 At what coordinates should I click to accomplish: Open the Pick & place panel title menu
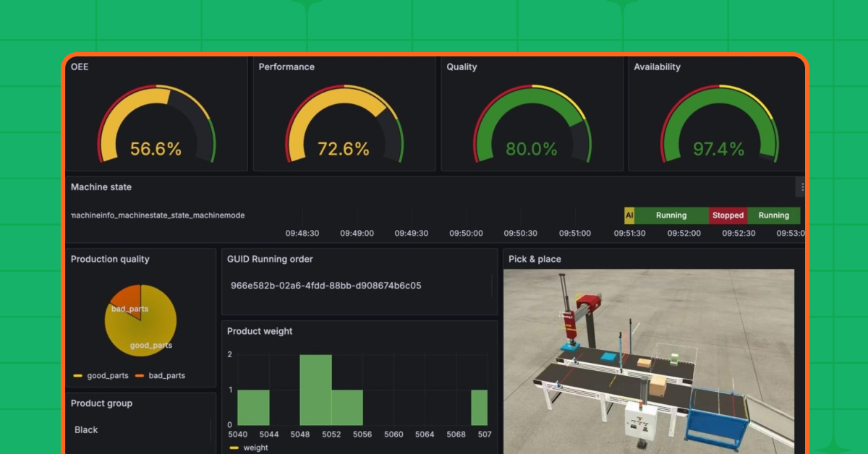pos(535,258)
